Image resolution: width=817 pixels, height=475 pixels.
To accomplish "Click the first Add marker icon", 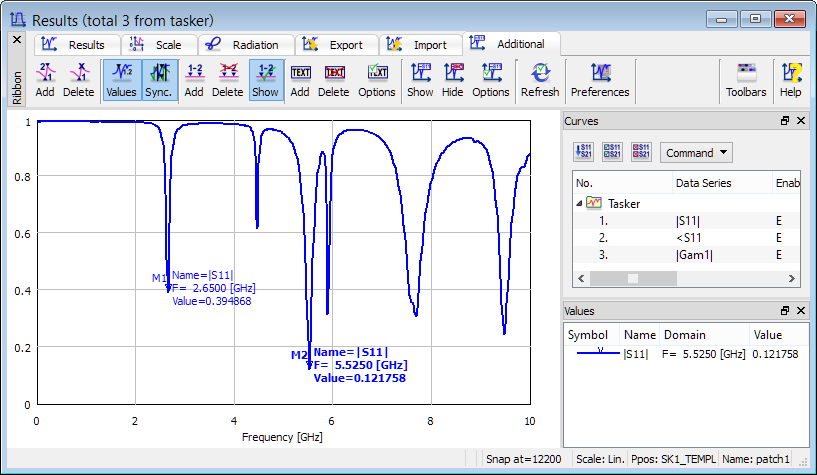I will 45,79.
